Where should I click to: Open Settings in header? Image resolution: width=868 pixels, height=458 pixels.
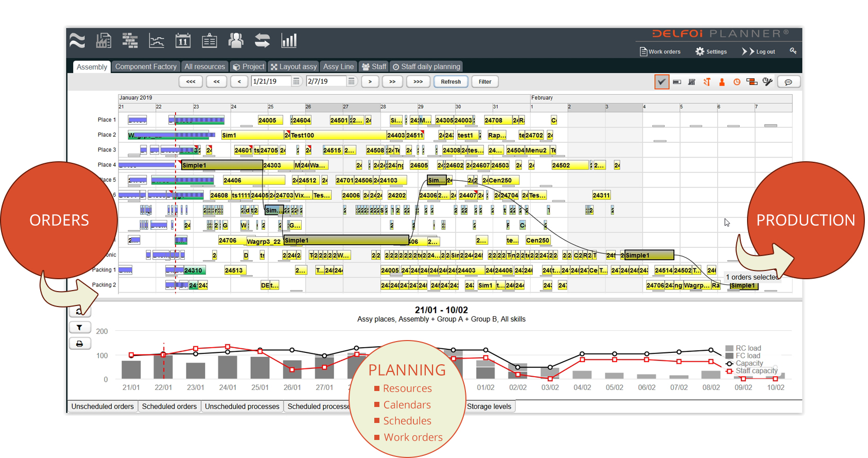pos(711,52)
